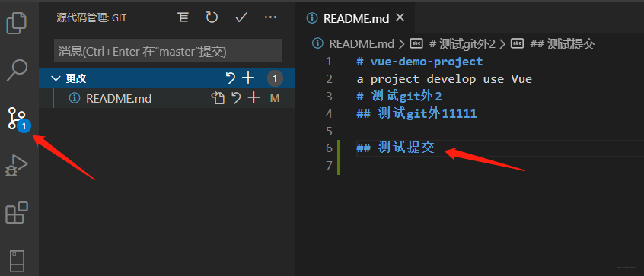The image size is (644, 276).
Task: Stage all changes in 更改 group
Action: click(248, 78)
